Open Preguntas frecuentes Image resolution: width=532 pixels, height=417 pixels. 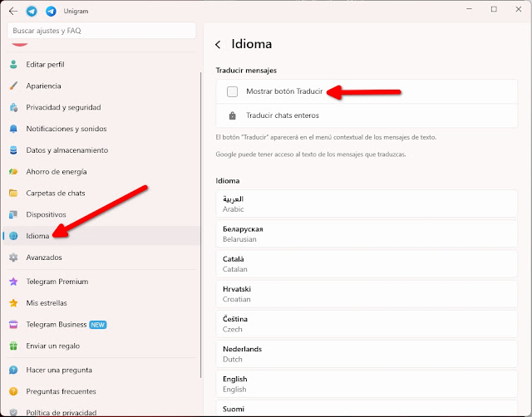click(101, 391)
